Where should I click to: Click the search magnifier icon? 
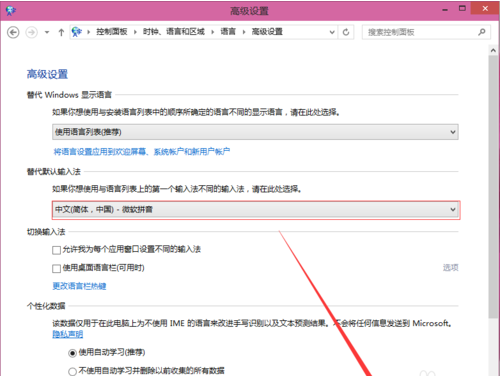pos(482,32)
